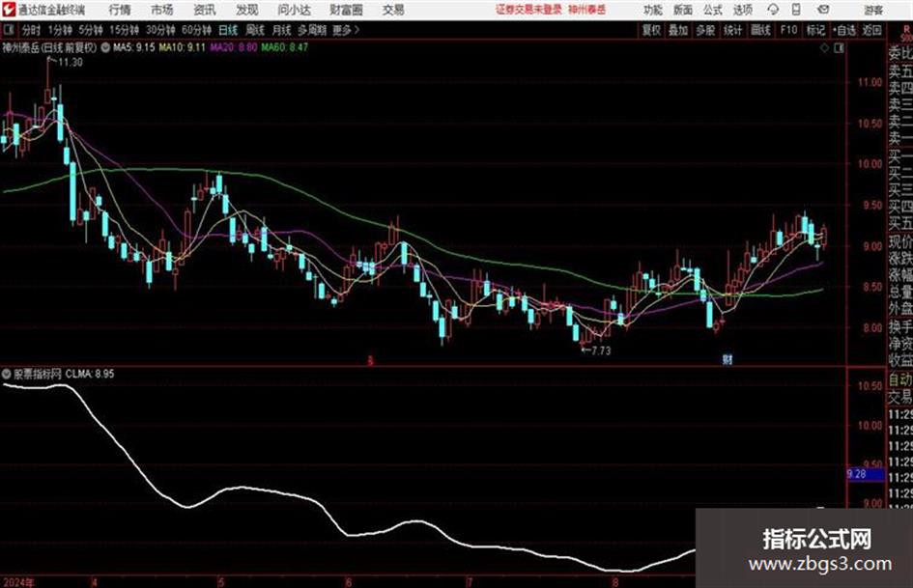Open the 资讯 menu
The height and width of the screenshot is (588, 913).
[x=205, y=10]
